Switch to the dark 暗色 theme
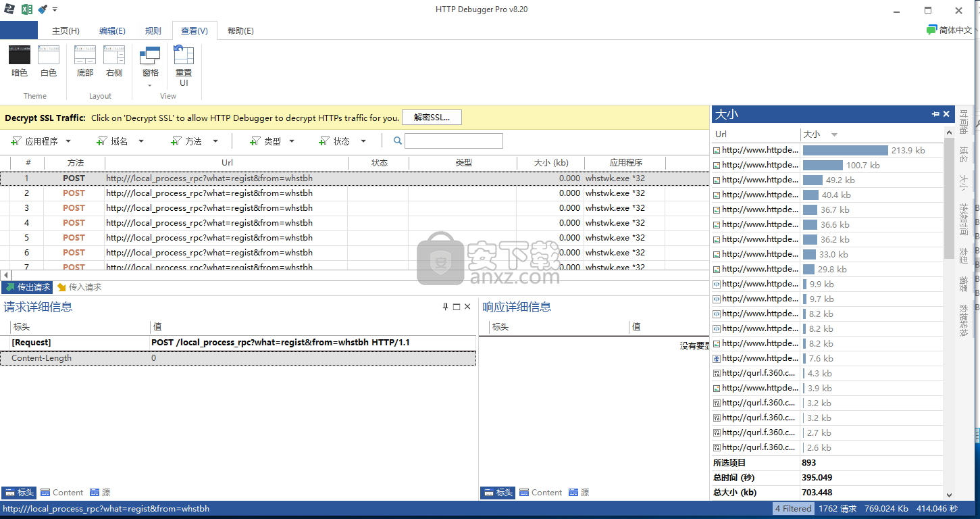Image resolution: width=980 pixels, height=519 pixels. click(x=20, y=61)
